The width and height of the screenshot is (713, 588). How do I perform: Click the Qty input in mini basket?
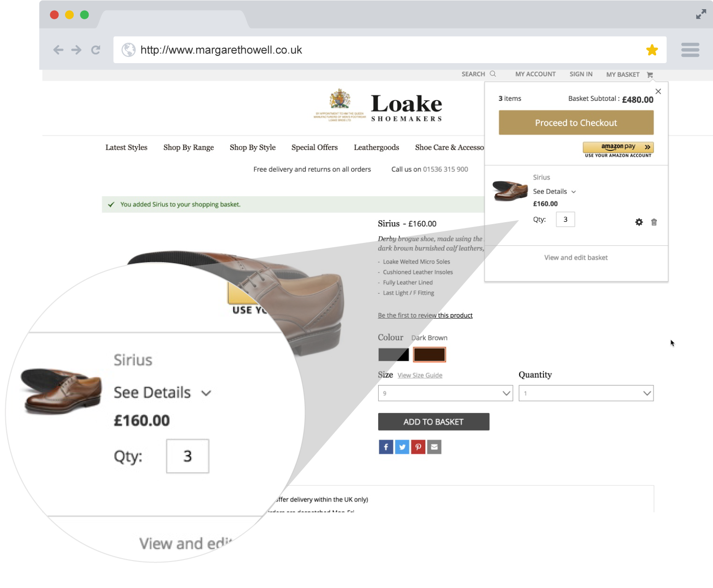pyautogui.click(x=565, y=219)
